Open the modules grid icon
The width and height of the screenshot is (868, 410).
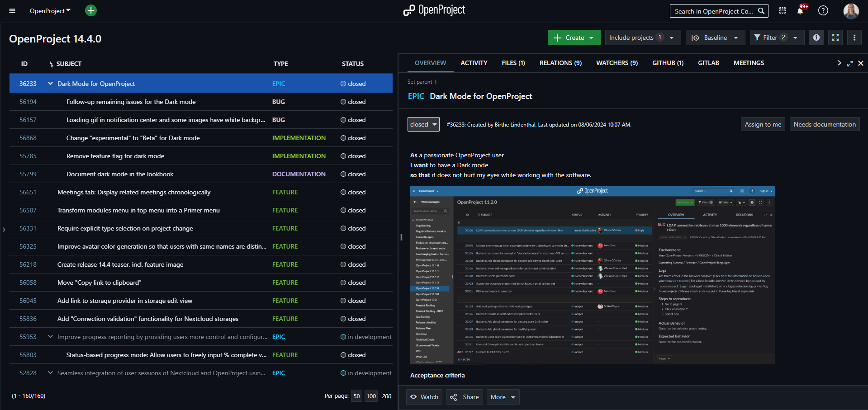coord(782,10)
